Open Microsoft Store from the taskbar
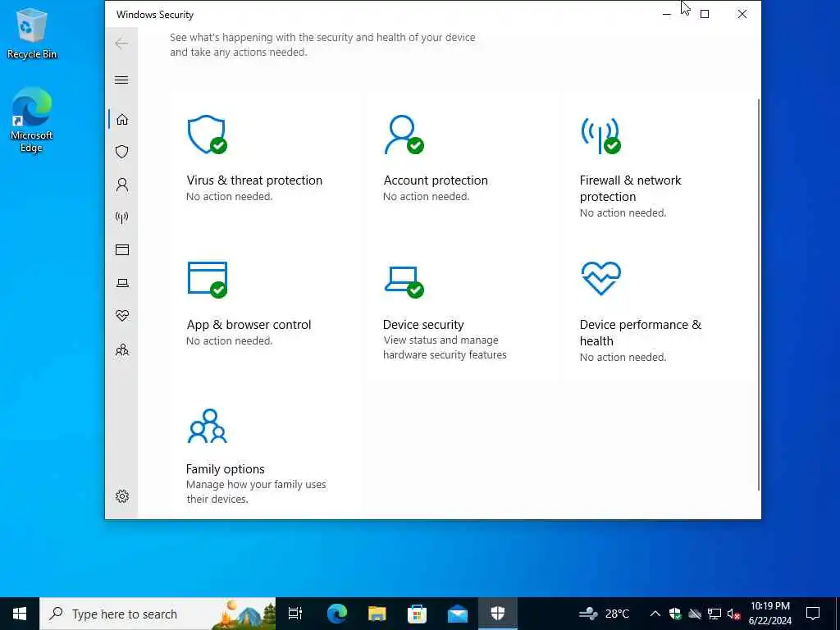The image size is (840, 630). coord(417,614)
